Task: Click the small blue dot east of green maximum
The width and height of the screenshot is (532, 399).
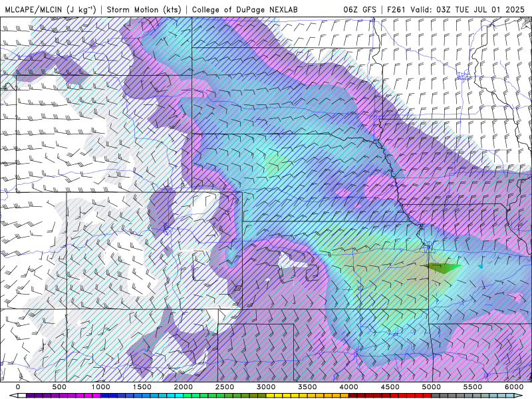Action: [x=480, y=267]
